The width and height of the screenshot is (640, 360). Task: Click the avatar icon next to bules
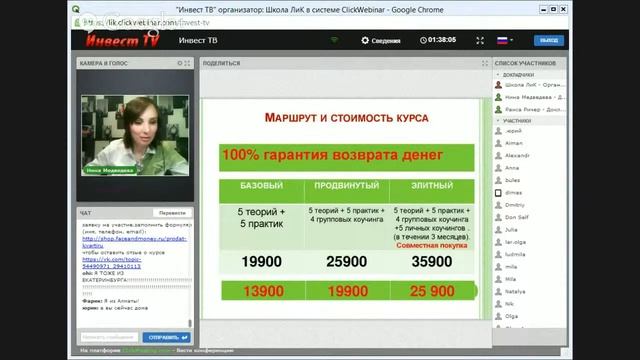498,180
